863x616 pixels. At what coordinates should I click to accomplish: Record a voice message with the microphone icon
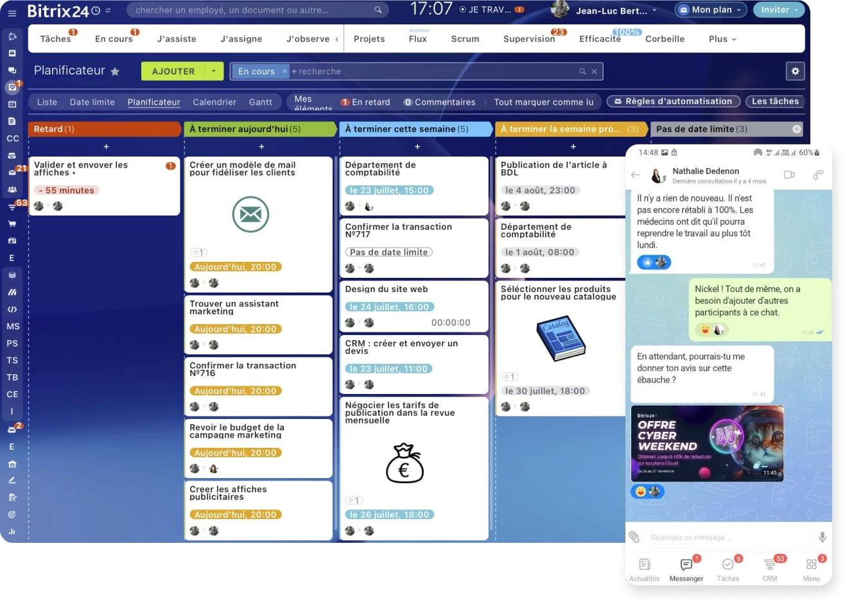click(x=822, y=537)
